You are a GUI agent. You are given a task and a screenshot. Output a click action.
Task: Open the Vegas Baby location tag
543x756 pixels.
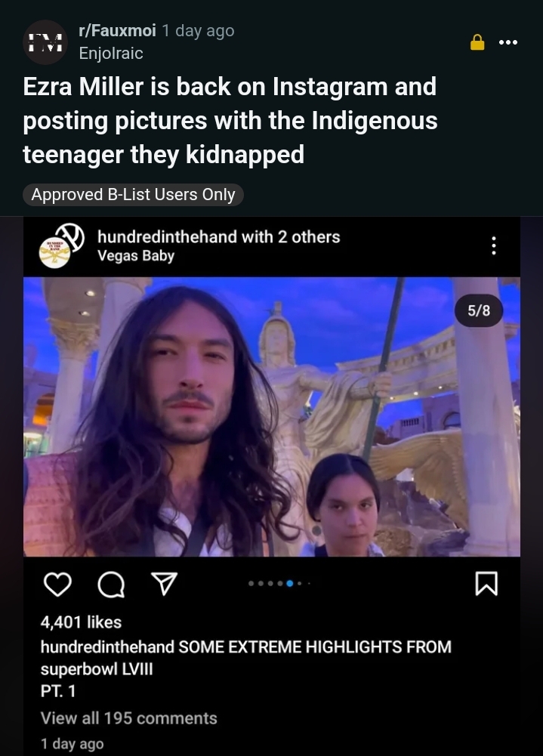135,255
